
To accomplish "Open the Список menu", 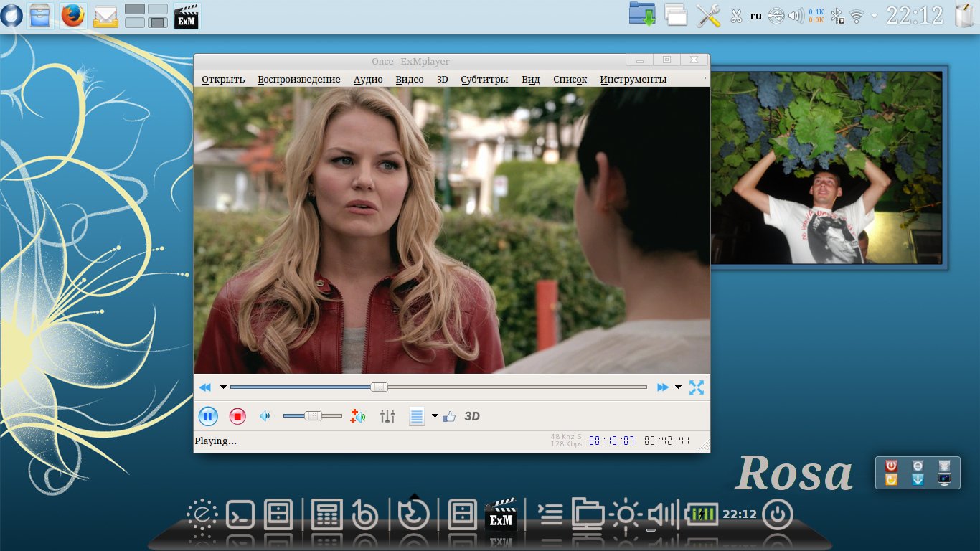I will pos(570,80).
